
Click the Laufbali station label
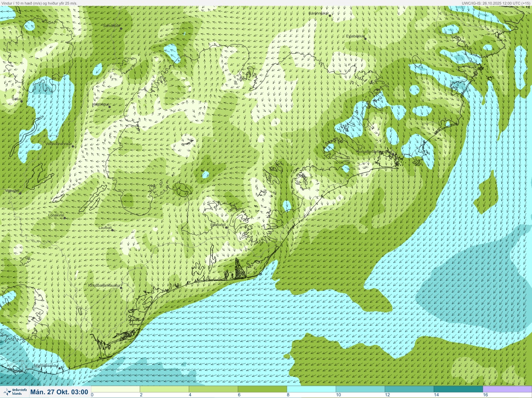point(105,228)
